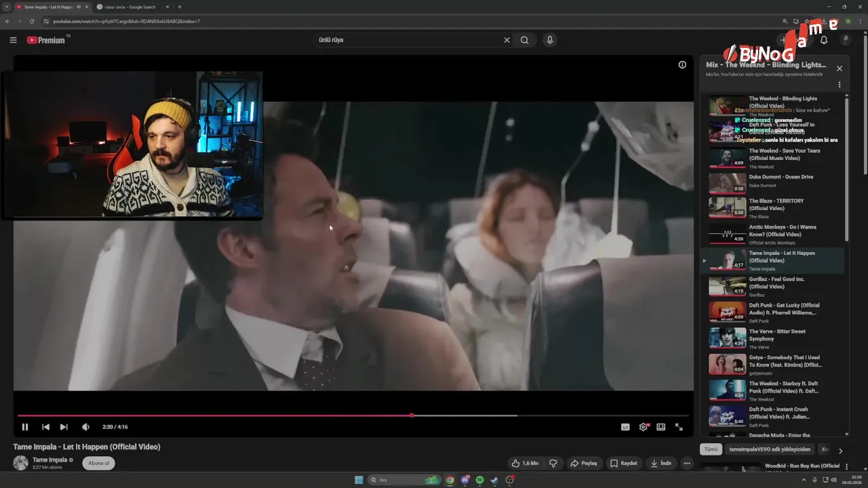Open Spotify from the taskbar
868x488 pixels.
pyautogui.click(x=480, y=480)
